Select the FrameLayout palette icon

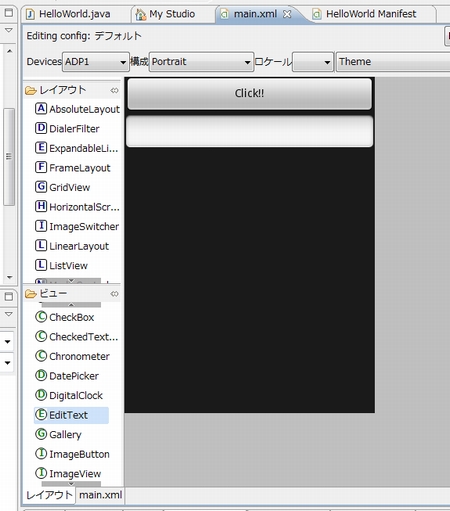pyautogui.click(x=41, y=167)
